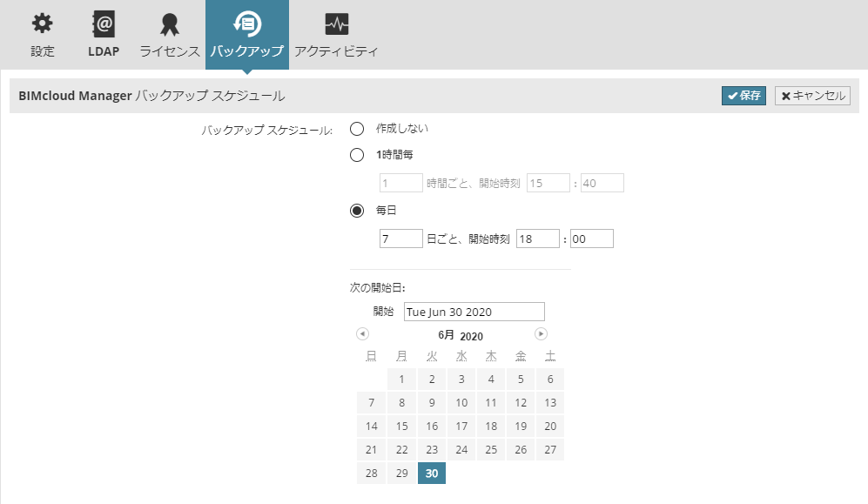Click the highlighted June 30 date
Screen dimensions: 868x504
coord(432,473)
